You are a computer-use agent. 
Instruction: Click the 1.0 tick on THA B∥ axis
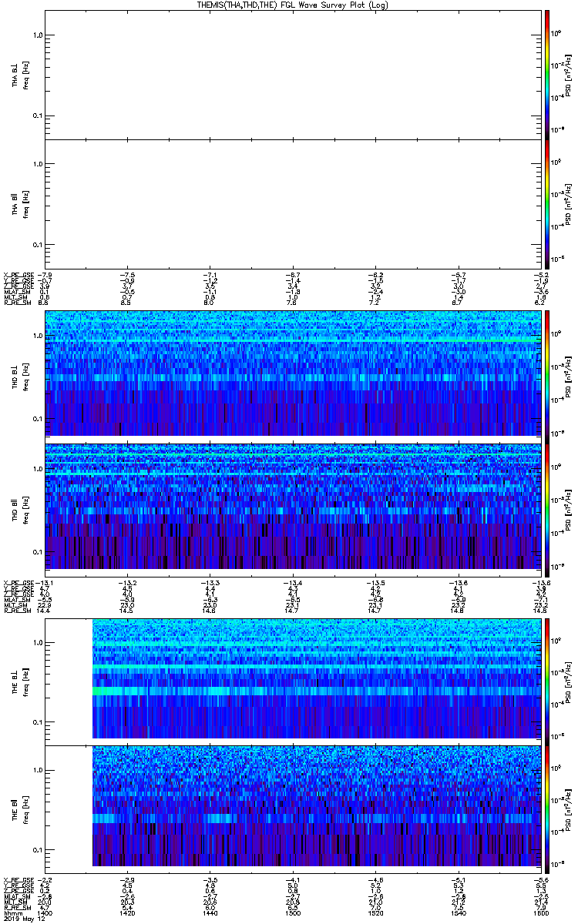tap(38, 164)
